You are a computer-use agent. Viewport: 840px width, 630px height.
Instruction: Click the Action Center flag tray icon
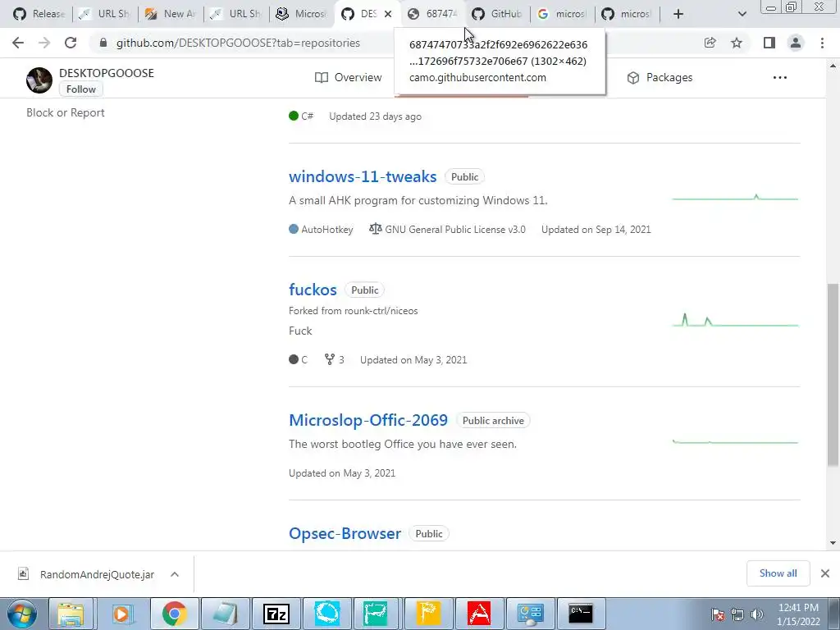tap(718, 614)
